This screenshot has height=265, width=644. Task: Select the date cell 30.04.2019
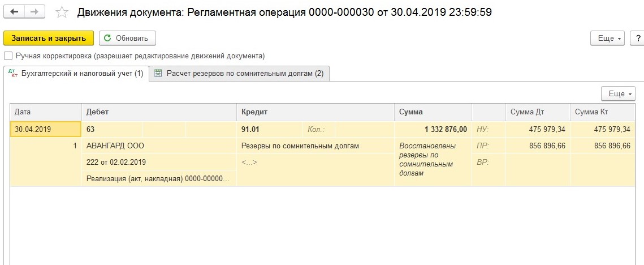[x=46, y=129]
